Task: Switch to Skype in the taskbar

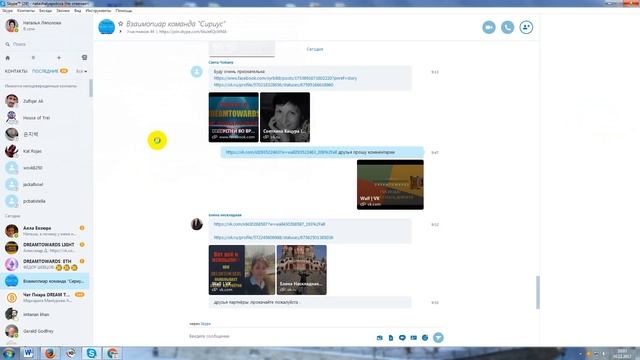Action: pos(91,353)
